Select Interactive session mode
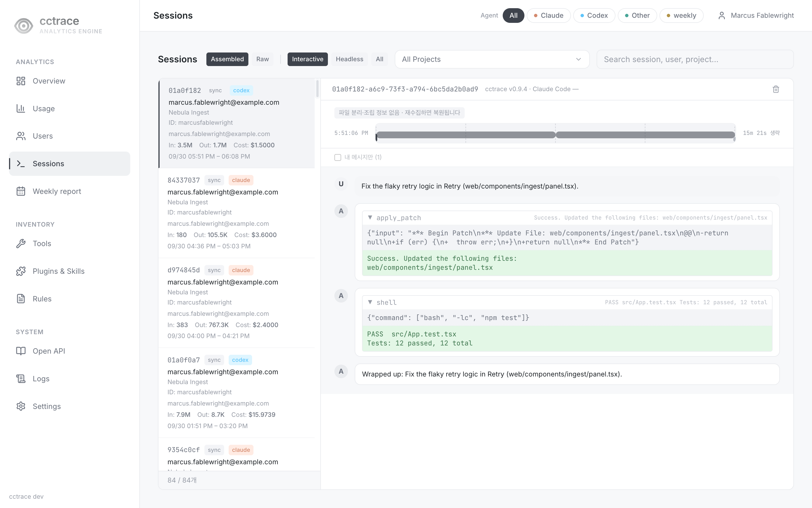This screenshot has height=508, width=812. tap(307, 59)
